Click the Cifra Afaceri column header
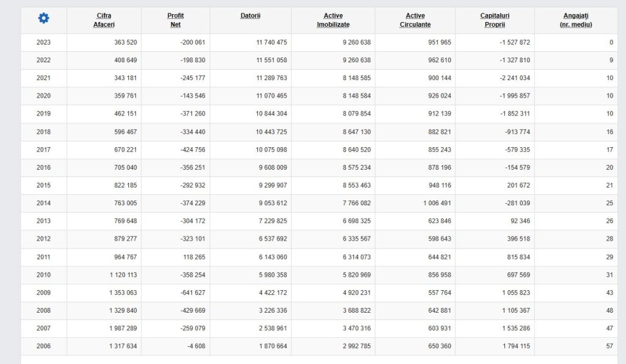 pyautogui.click(x=104, y=20)
